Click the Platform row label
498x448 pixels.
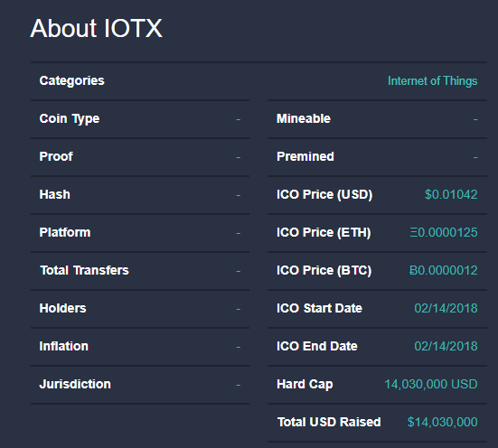(65, 232)
